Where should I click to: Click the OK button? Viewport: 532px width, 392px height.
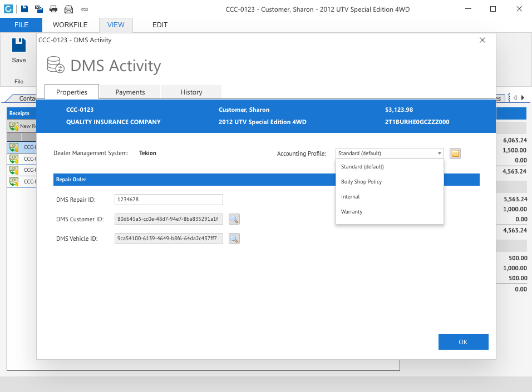point(463,342)
